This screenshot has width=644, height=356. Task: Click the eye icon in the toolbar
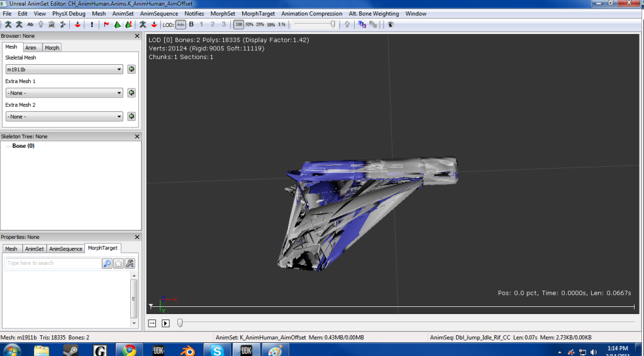tap(391, 25)
